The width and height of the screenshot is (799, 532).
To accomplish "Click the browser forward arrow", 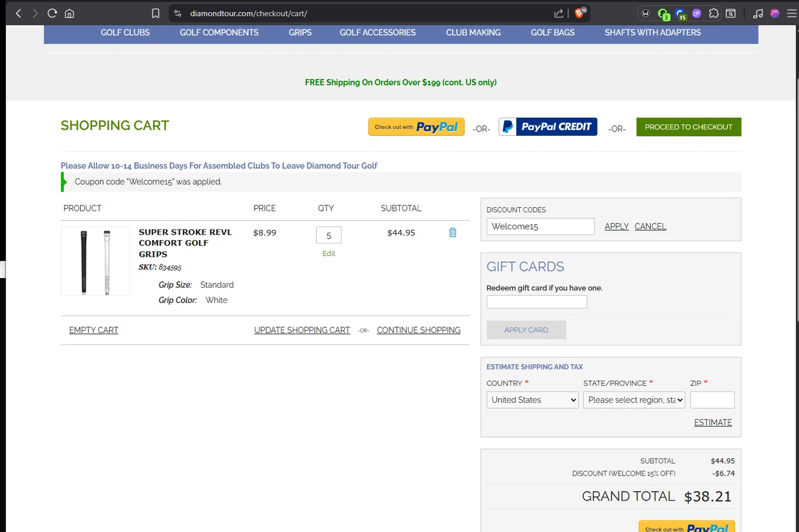I will coord(35,13).
